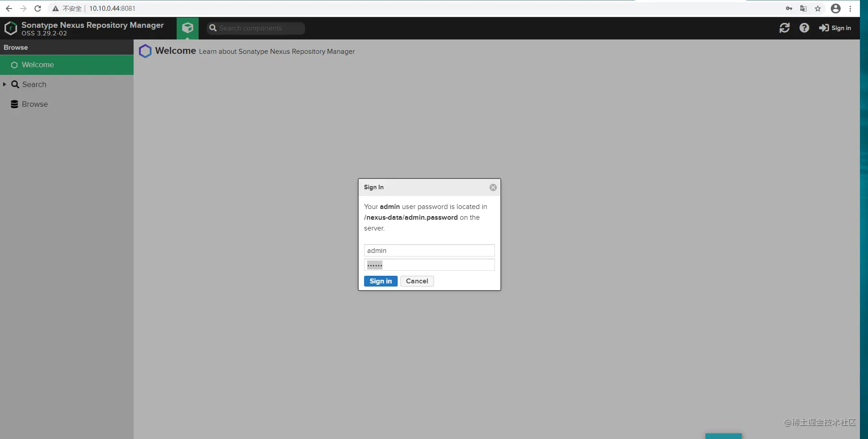The image size is (868, 439).
Task: Focus the Search components field
Action: coord(256,28)
